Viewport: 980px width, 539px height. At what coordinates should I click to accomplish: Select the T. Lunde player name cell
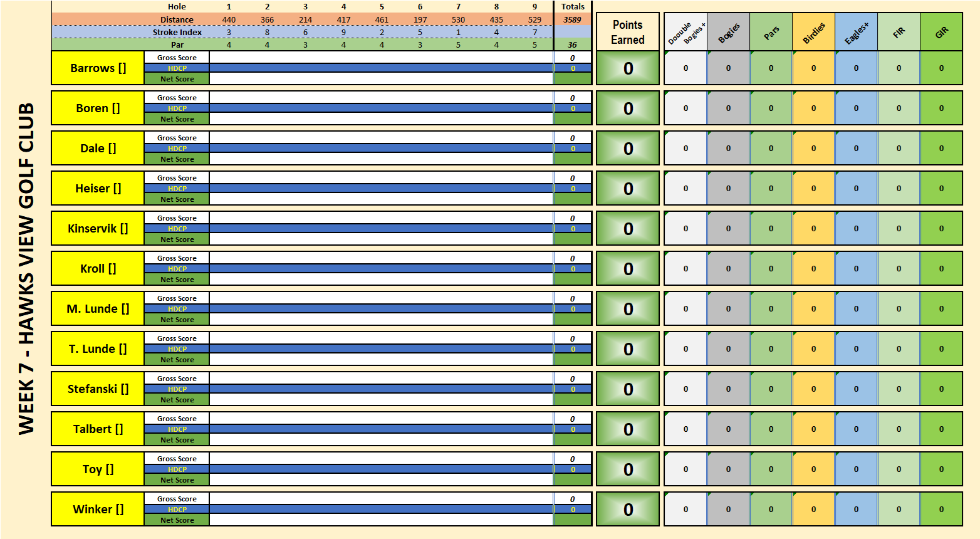coord(98,349)
